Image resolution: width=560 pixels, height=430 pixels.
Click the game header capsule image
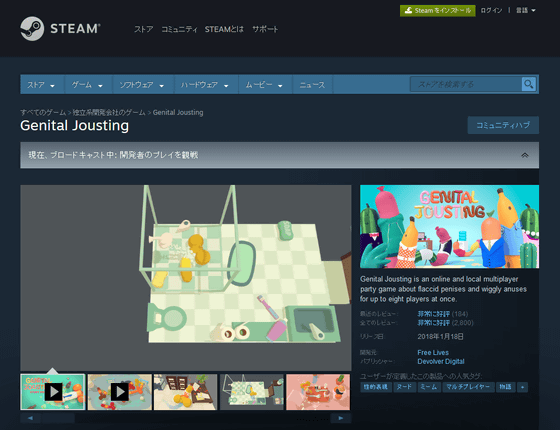click(x=449, y=226)
